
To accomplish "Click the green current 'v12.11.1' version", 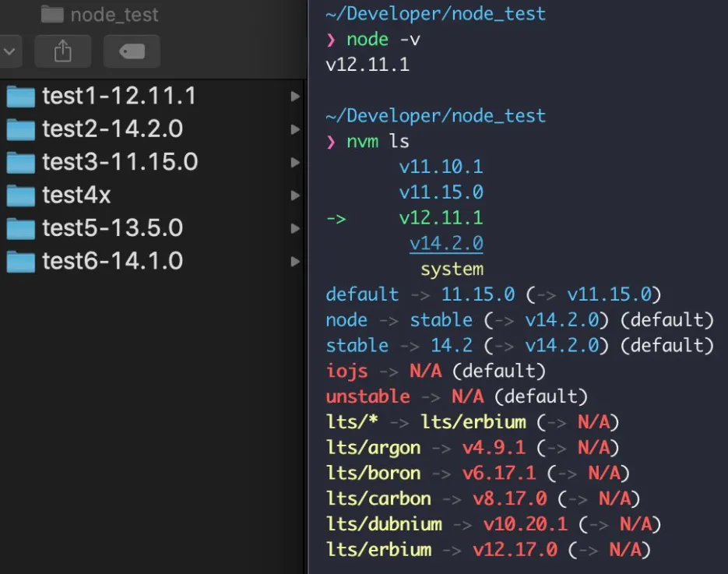I will [441, 217].
